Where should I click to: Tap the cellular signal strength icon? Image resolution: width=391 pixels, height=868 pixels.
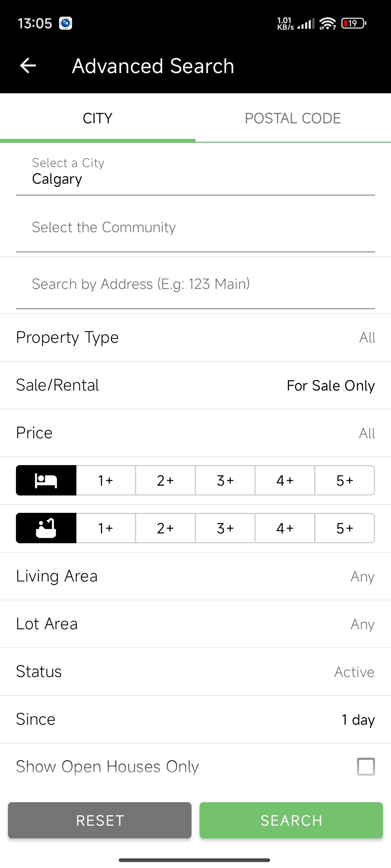coord(306,24)
